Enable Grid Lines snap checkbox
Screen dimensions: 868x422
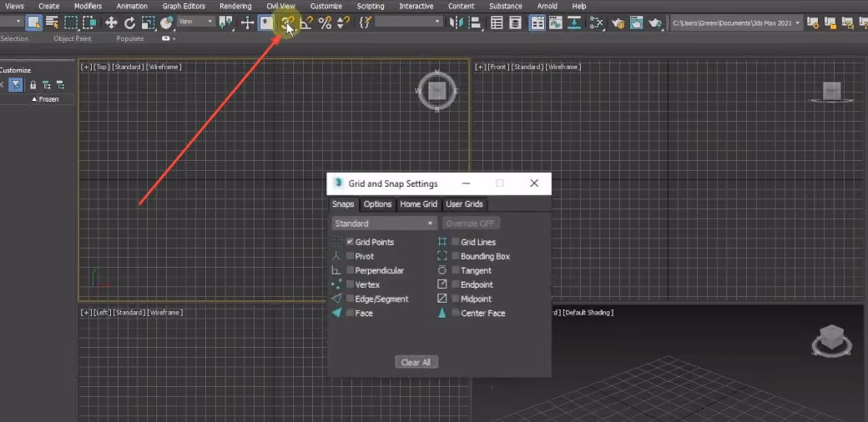pyautogui.click(x=456, y=242)
